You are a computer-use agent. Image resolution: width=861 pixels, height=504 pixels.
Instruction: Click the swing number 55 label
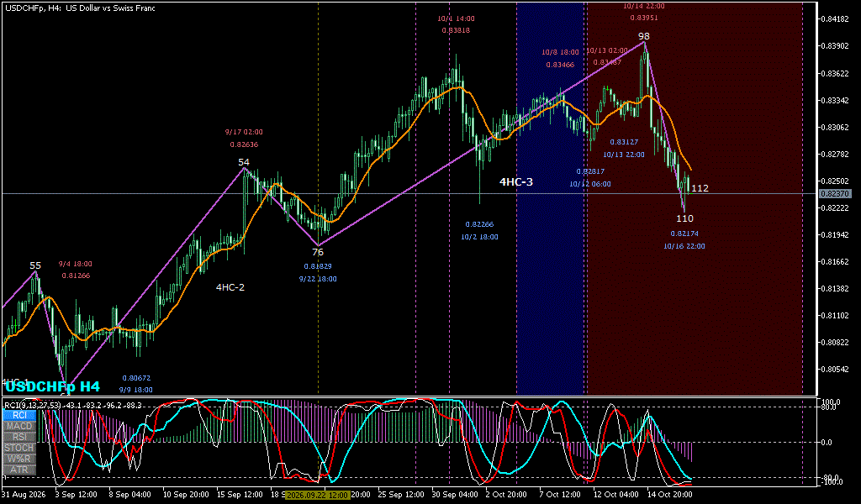tap(35, 266)
